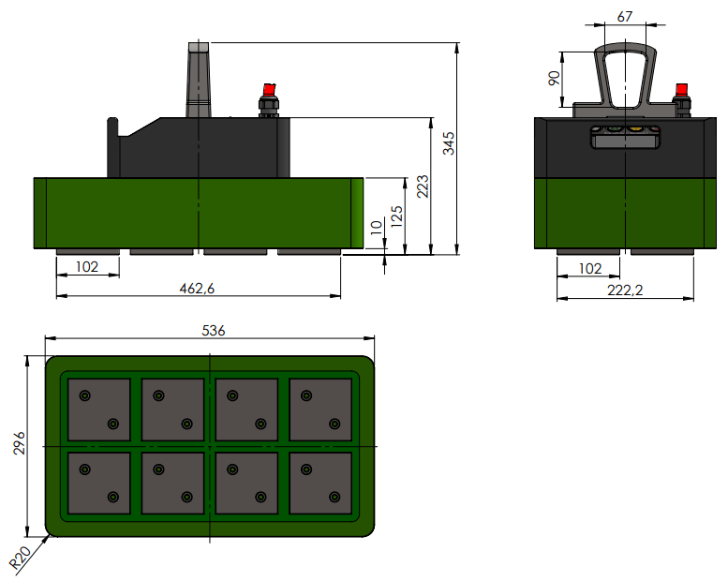Click the 345 overall height dimension
The image size is (728, 581).
tap(449, 143)
